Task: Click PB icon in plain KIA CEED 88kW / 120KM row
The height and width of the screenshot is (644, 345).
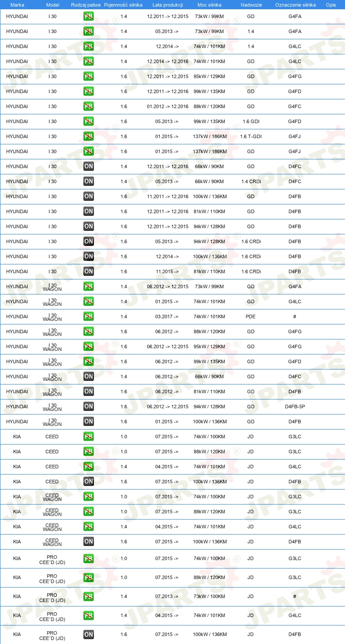Action: click(89, 452)
